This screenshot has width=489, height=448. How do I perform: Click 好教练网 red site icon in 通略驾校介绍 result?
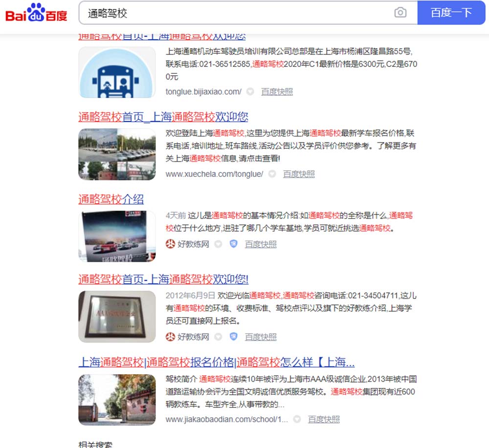pos(170,244)
